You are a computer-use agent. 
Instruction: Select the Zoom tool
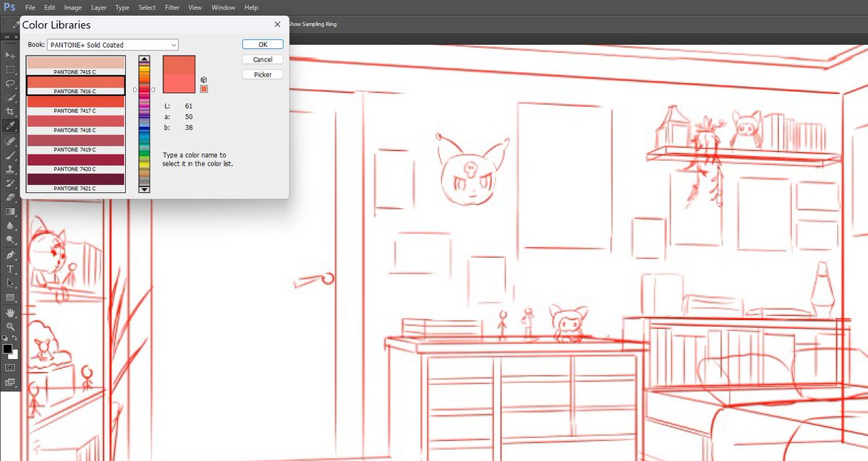[10, 327]
